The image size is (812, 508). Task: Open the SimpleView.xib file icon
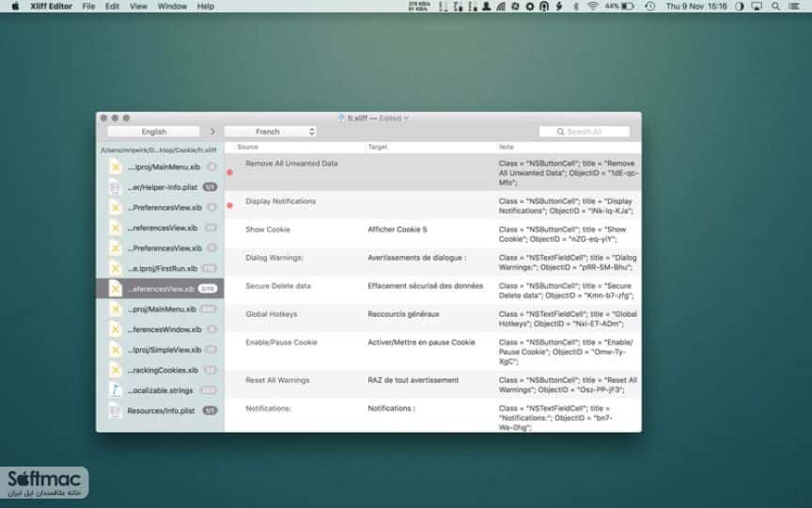click(x=116, y=350)
